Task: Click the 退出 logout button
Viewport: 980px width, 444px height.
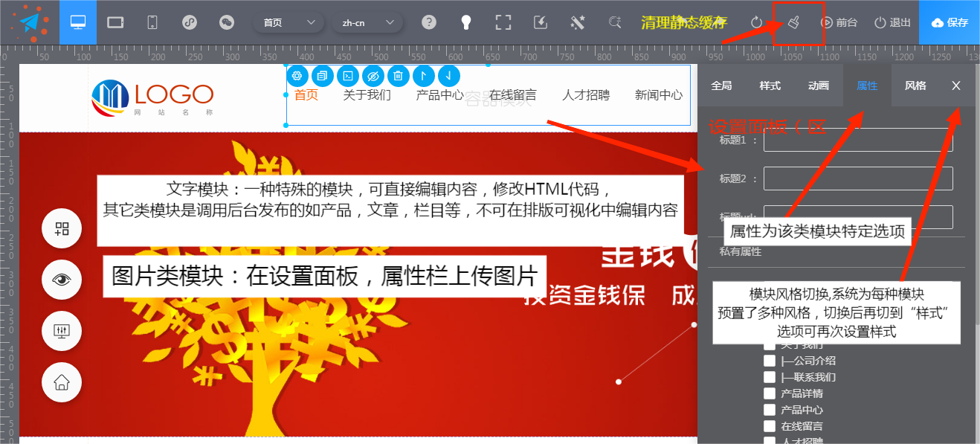Action: click(892, 22)
